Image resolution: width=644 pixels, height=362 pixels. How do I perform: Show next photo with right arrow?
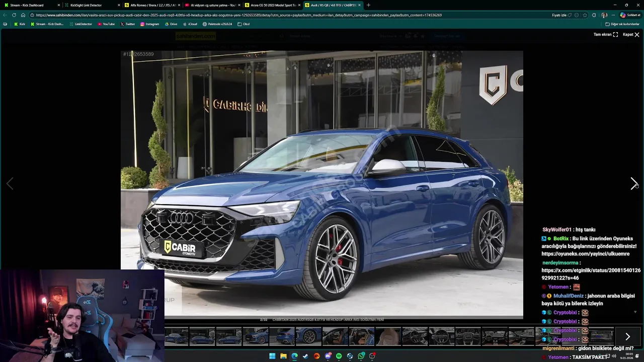pyautogui.click(x=634, y=184)
